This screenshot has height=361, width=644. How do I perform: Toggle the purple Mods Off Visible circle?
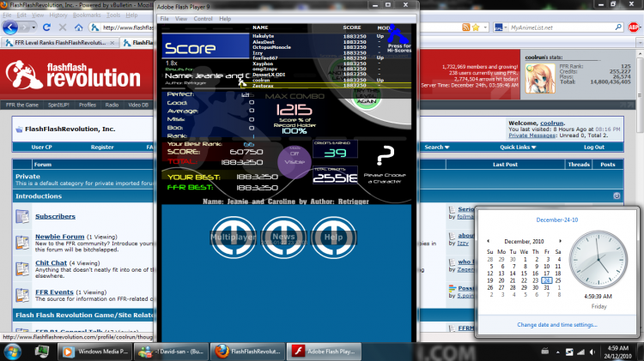(x=295, y=161)
